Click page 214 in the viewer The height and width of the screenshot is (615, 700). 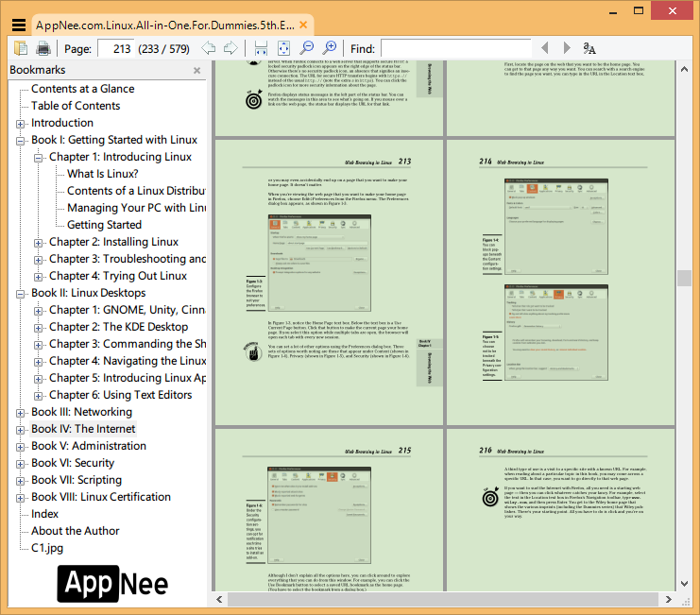(x=561, y=282)
